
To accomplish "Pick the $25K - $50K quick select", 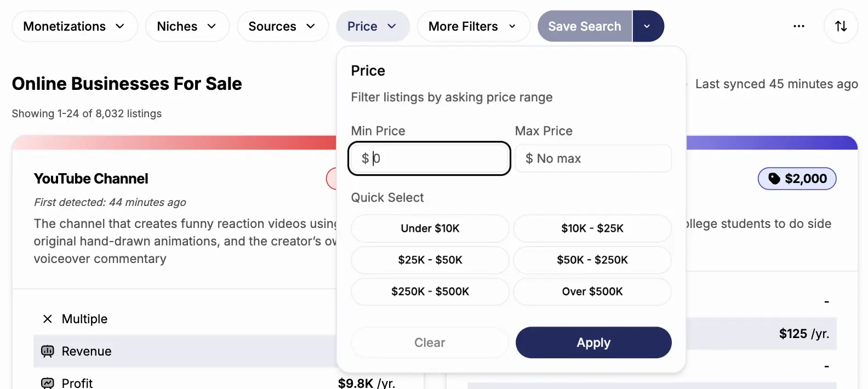I will (x=430, y=260).
